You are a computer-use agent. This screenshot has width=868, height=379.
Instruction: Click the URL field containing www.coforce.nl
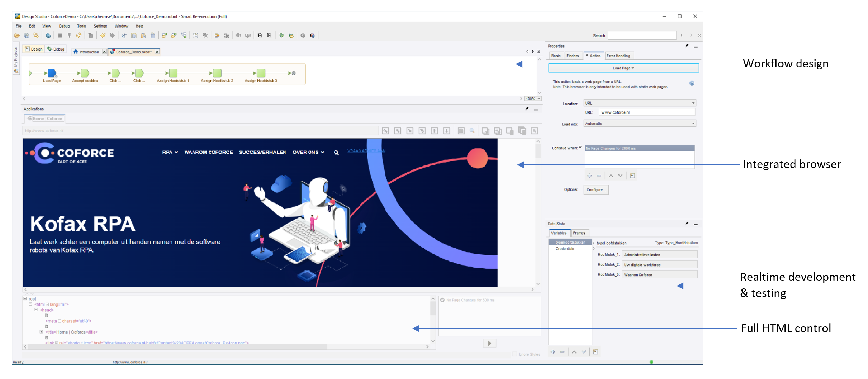pos(647,112)
